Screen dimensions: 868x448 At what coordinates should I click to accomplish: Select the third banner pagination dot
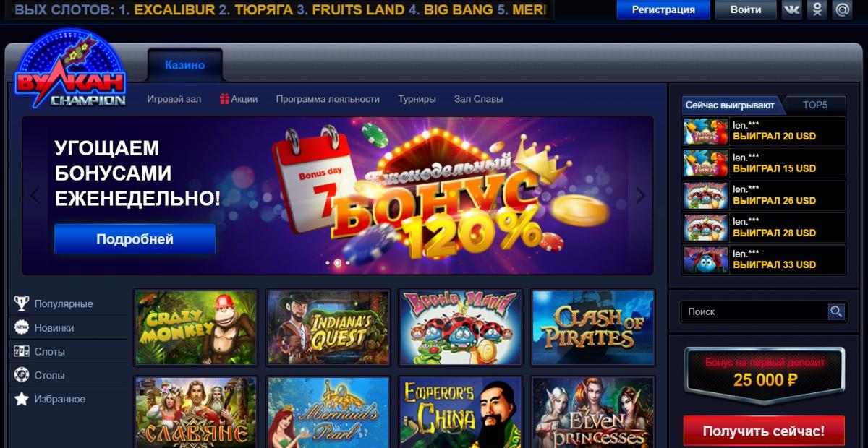347,263
